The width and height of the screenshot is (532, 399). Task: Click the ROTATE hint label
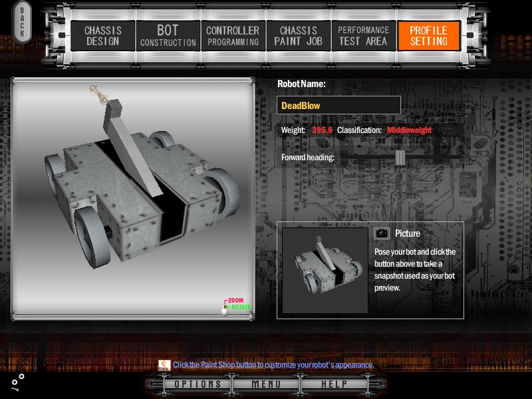(241, 307)
